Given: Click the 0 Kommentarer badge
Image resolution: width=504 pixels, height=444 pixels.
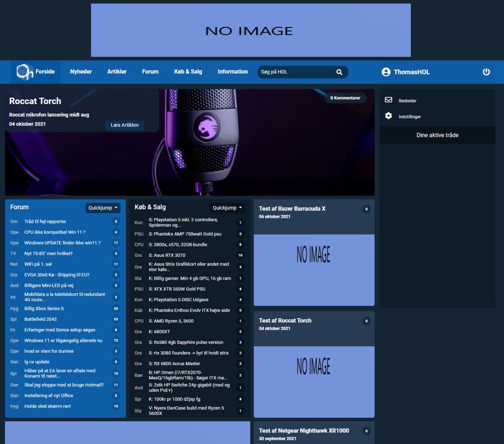Looking at the screenshot, I should click(x=345, y=98).
